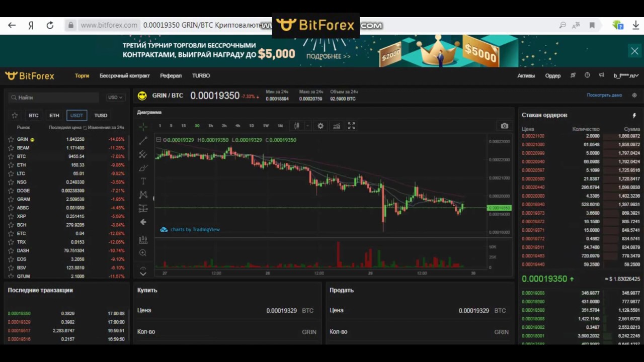Click the buy Цена price field
644x362 pixels.
(x=227, y=311)
